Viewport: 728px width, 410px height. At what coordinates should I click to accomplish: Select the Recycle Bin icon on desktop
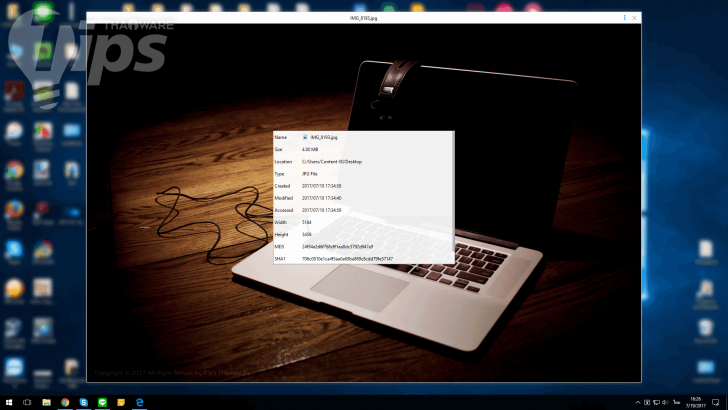pos(706,330)
